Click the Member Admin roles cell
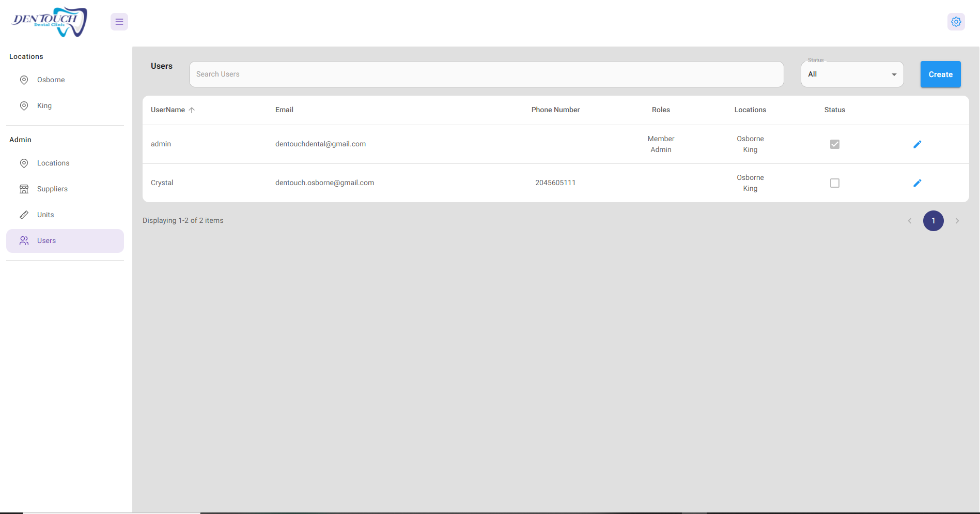 point(661,144)
